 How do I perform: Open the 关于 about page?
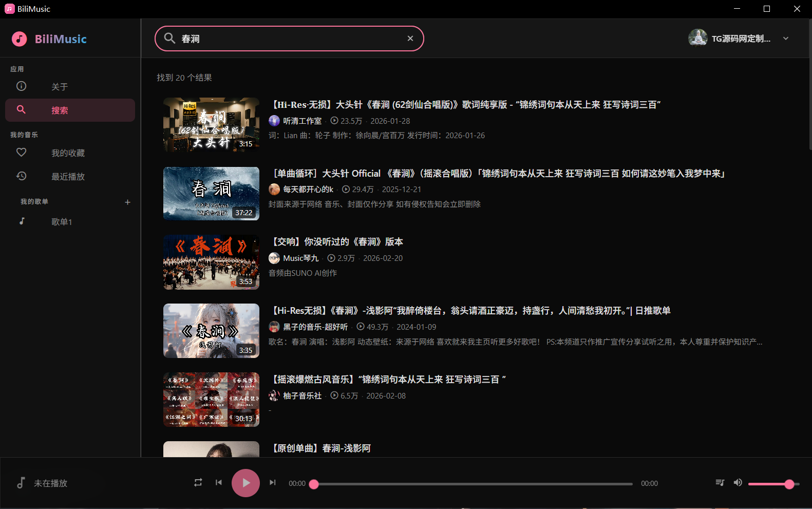click(60, 87)
